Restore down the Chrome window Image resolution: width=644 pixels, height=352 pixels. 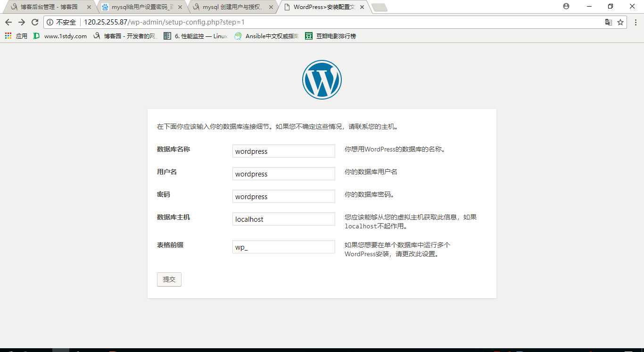tap(611, 6)
